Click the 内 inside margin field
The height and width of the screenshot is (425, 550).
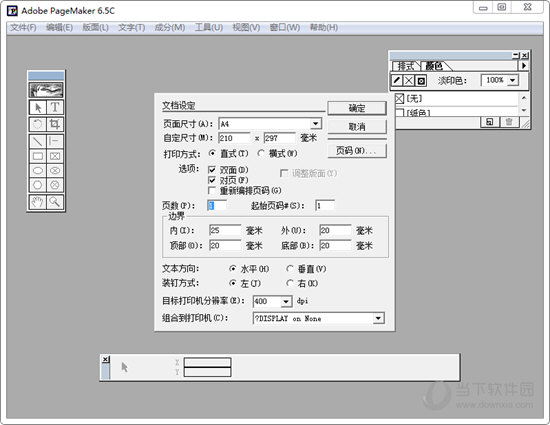pyautogui.click(x=225, y=230)
